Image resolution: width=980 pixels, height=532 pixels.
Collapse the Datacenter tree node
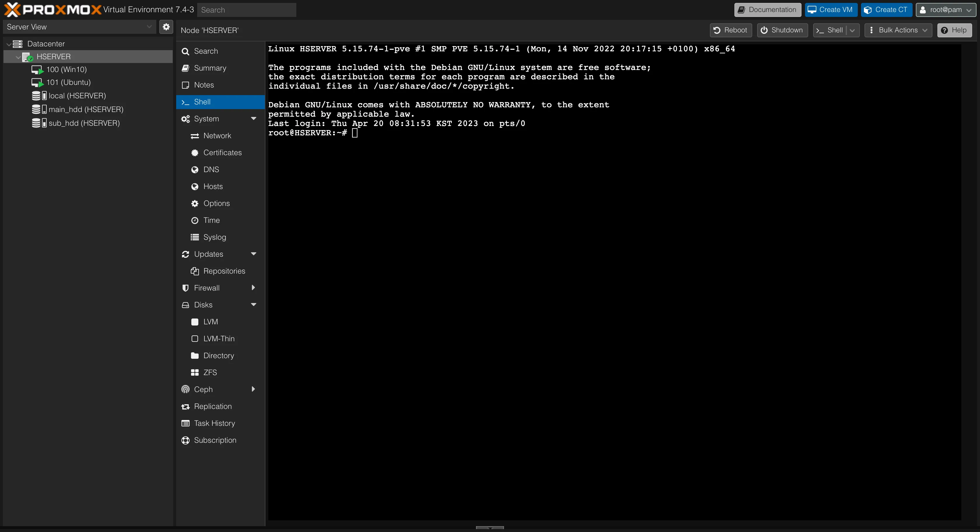point(8,44)
